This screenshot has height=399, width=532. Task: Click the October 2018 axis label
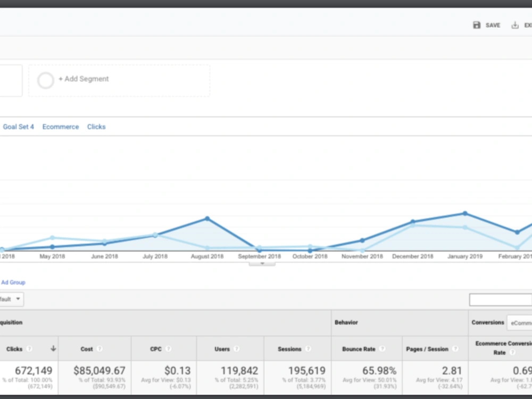tap(310, 256)
